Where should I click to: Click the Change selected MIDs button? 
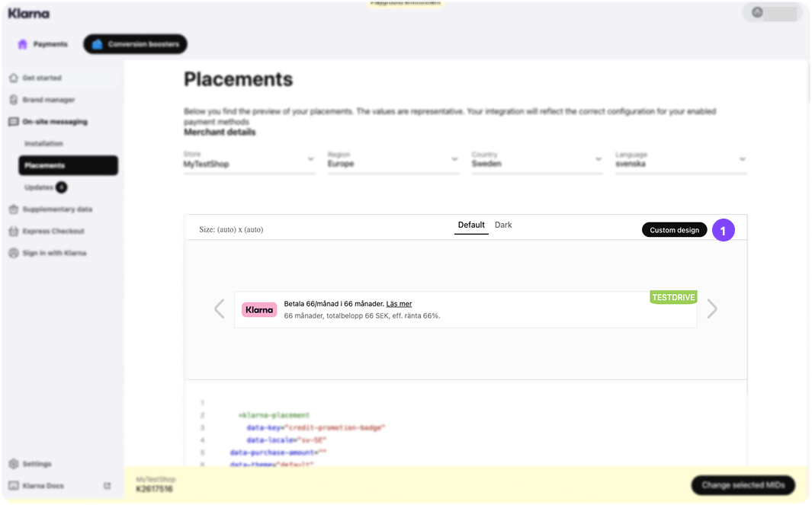[x=743, y=485]
